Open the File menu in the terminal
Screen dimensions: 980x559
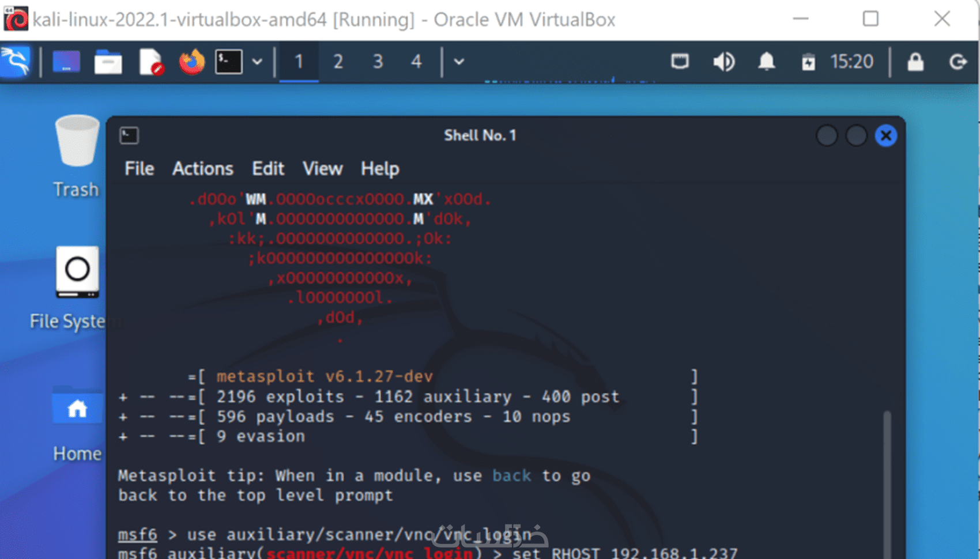point(140,169)
